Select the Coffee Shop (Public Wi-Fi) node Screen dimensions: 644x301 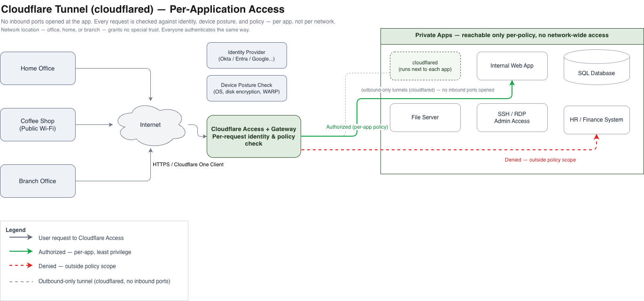(38, 124)
